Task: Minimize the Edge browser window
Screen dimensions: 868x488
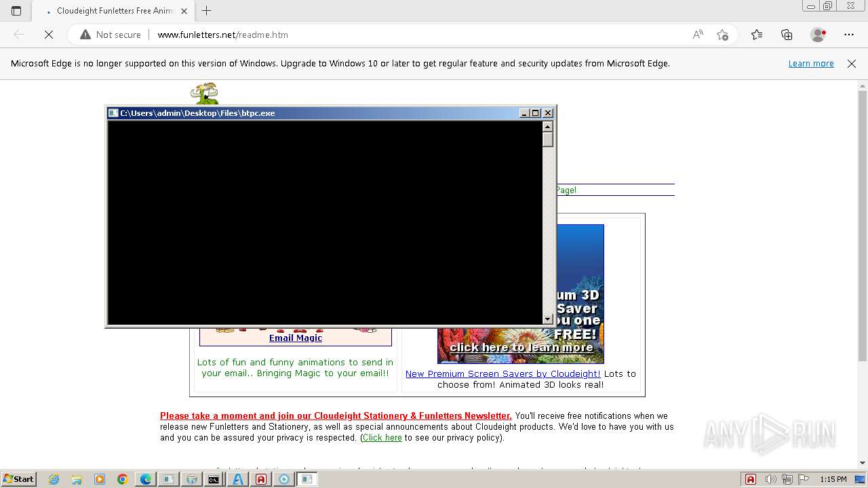Action: [810, 6]
